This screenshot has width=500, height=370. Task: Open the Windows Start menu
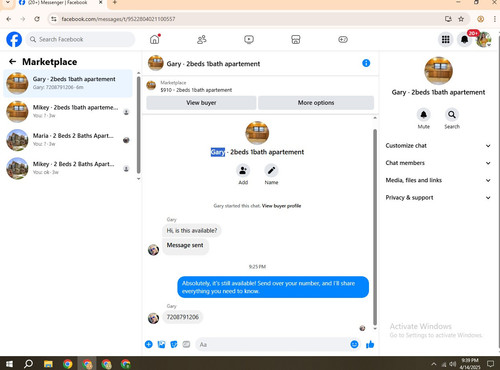(9, 364)
